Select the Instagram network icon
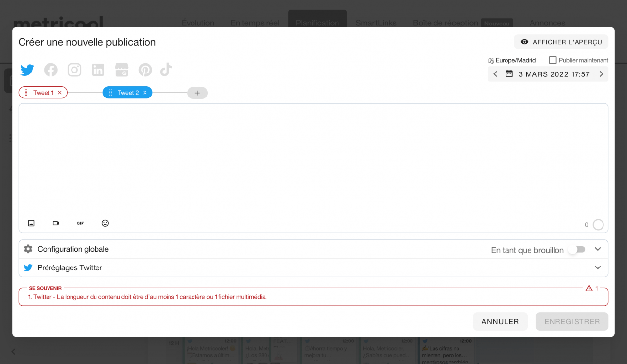This screenshot has width=627, height=364. click(x=74, y=70)
